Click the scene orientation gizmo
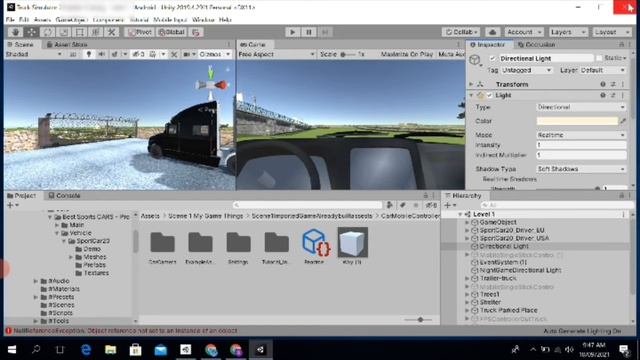Image resolution: width=640 pixels, height=360 pixels. [x=211, y=84]
